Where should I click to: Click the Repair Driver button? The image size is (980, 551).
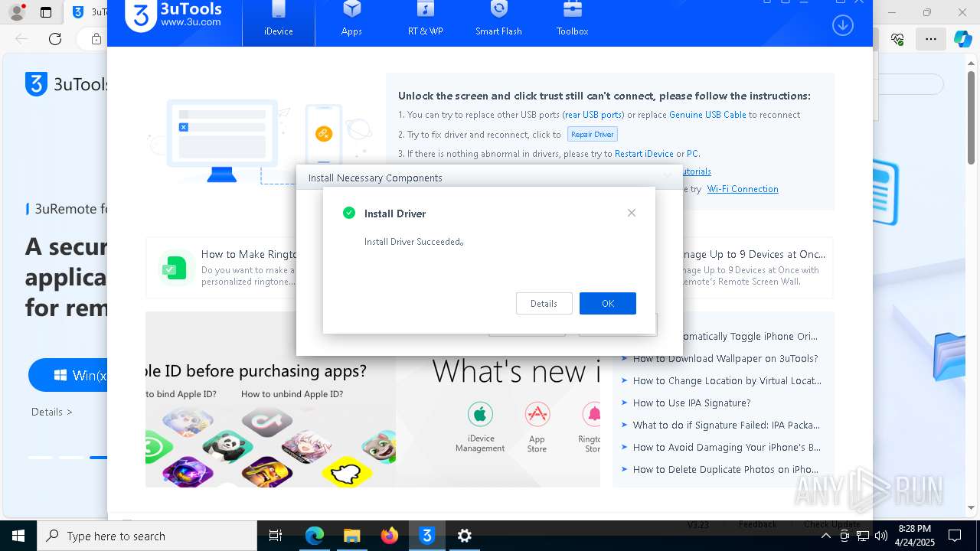click(593, 134)
